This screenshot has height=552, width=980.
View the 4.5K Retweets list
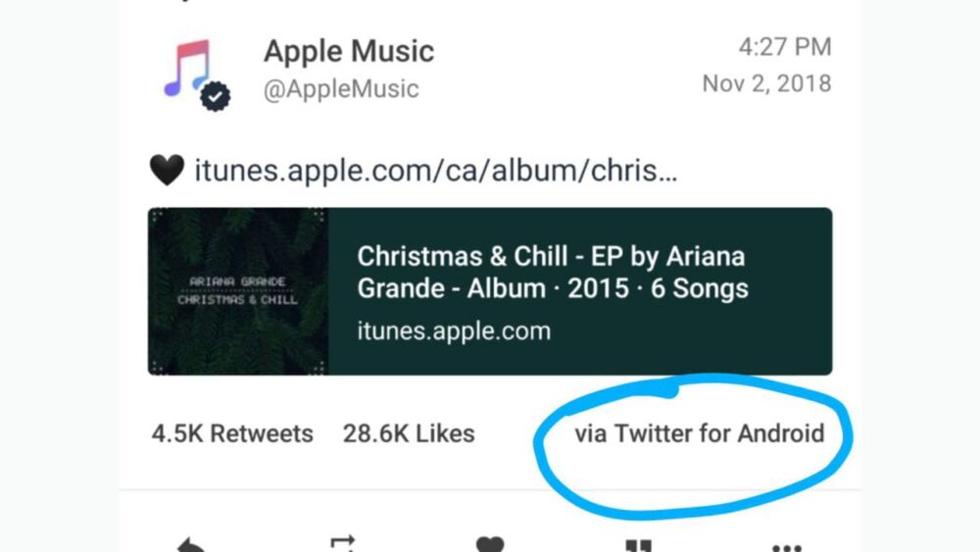(232, 433)
